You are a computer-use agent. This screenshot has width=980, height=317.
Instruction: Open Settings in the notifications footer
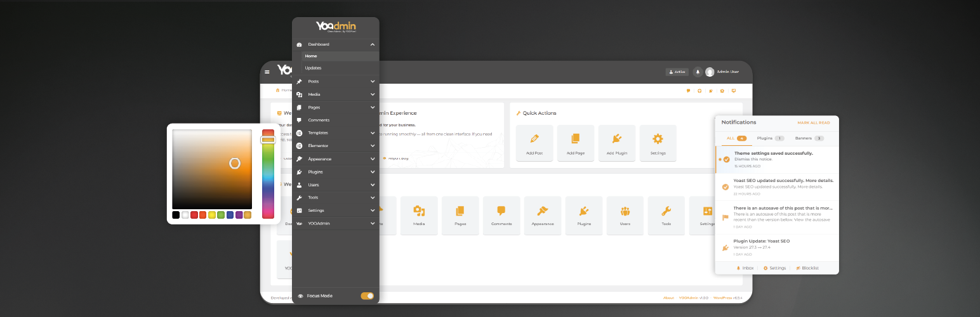(774, 268)
